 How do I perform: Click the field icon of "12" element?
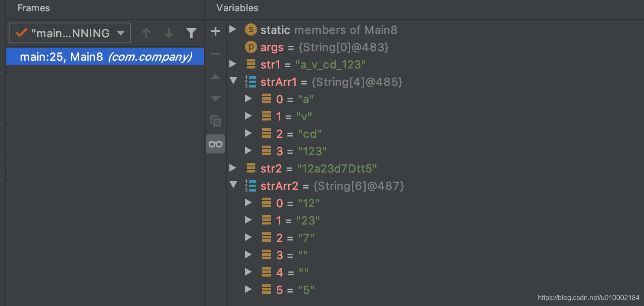[x=267, y=202]
